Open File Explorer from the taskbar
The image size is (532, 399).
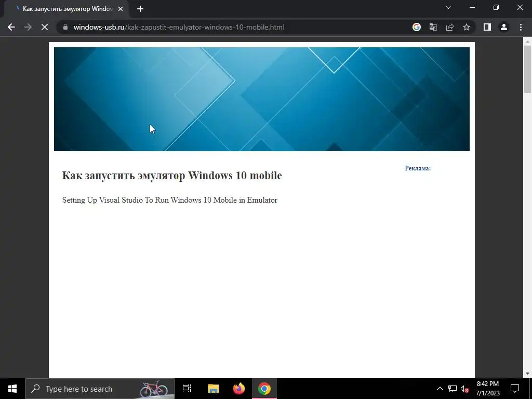tap(214, 389)
